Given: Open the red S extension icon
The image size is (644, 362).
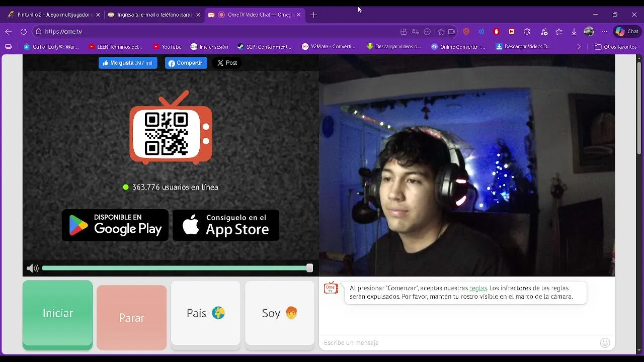Looking at the screenshot, I should click(x=466, y=32).
